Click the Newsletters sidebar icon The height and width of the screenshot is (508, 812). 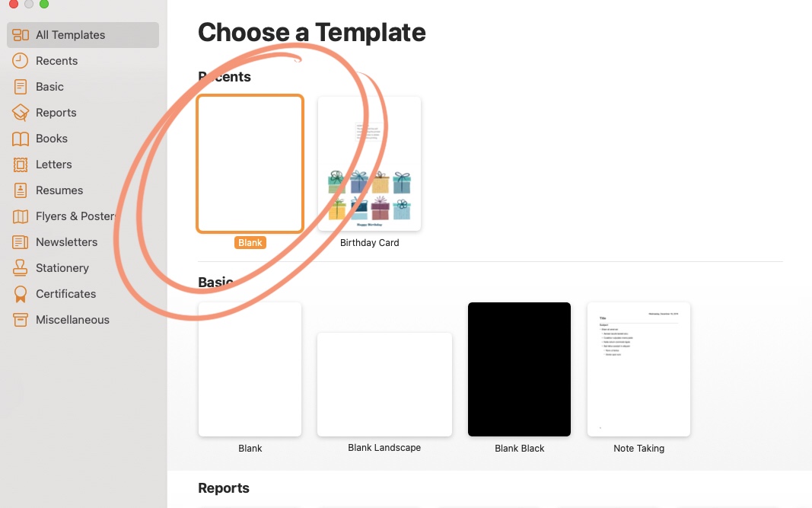(21, 242)
